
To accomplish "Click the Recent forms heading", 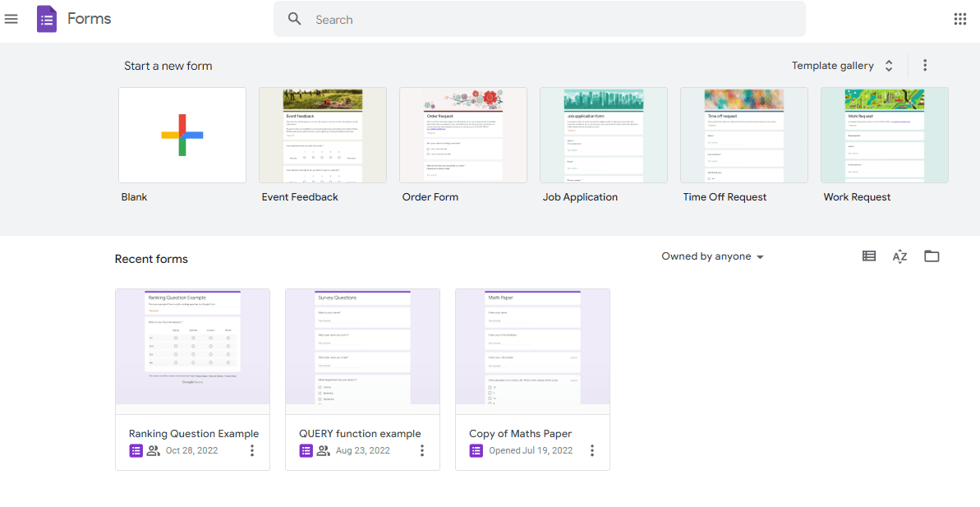I will [x=151, y=259].
